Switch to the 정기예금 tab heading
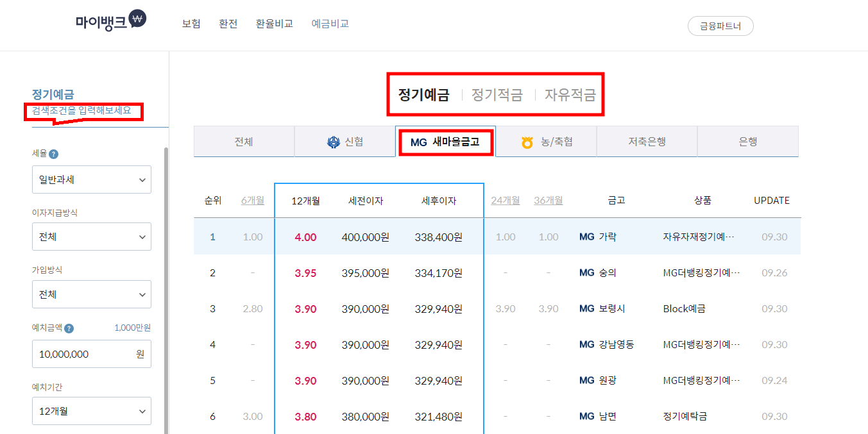This screenshot has width=868, height=434. pyautogui.click(x=423, y=95)
